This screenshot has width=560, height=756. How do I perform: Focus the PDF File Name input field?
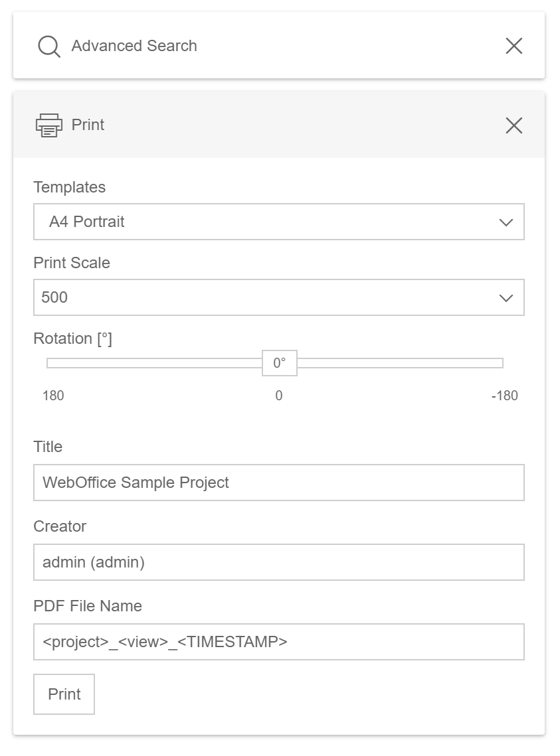point(279,642)
